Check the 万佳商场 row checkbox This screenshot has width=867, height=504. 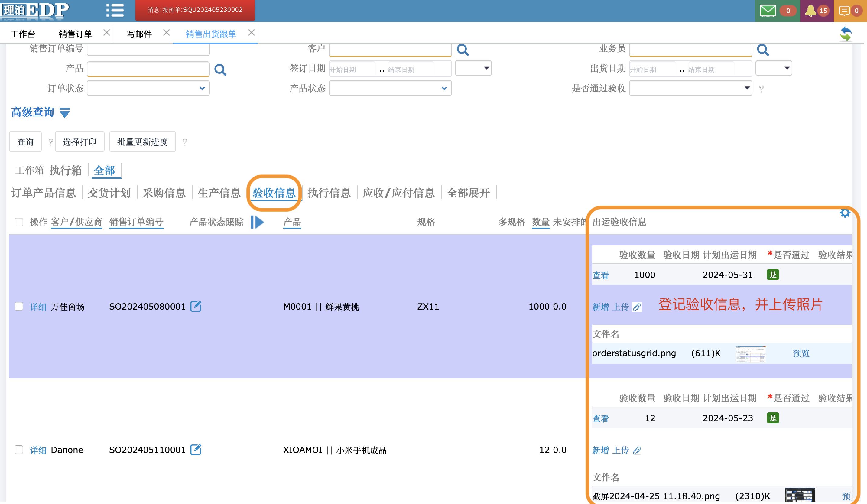pos(19,306)
